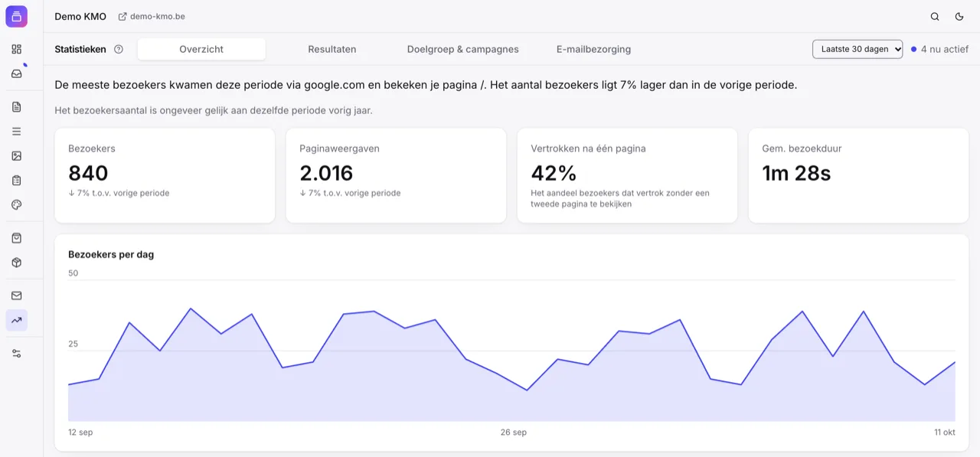Click the 11 okt axis label
Screen dimensions: 980x457
945,433
